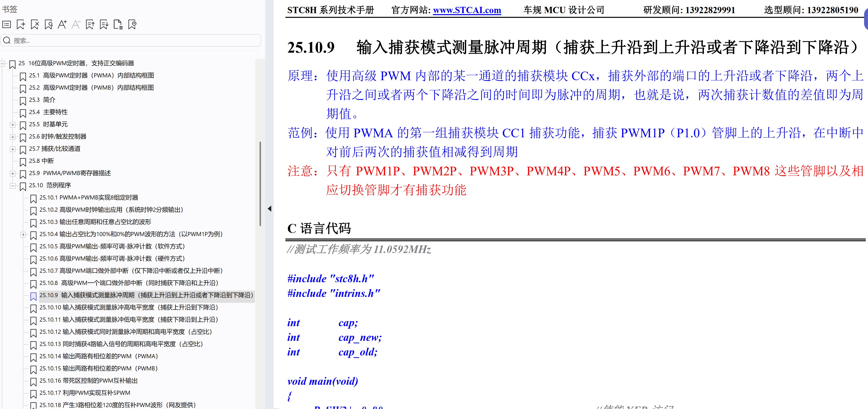
Task: Click 选型顾问 phone number 13922805190
Action: [833, 10]
